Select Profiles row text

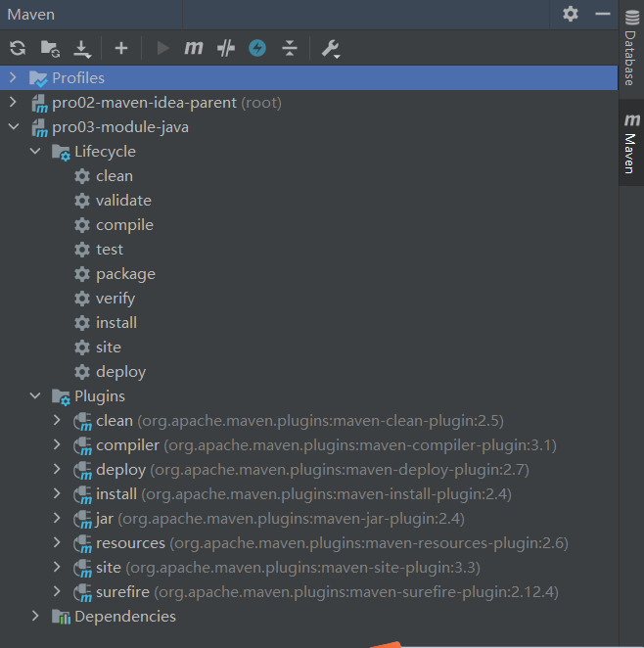coord(78,78)
